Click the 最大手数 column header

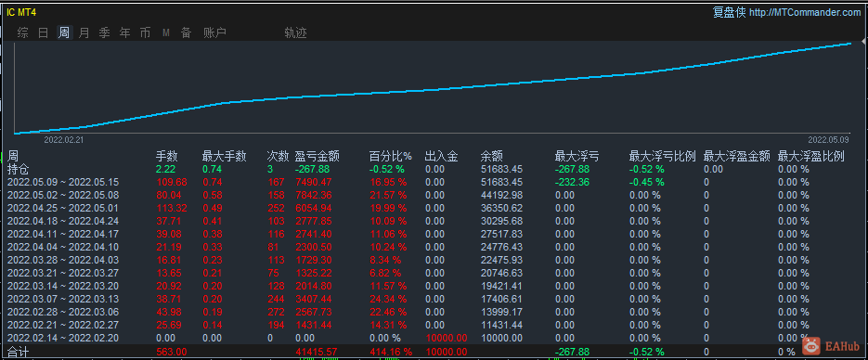point(225,157)
